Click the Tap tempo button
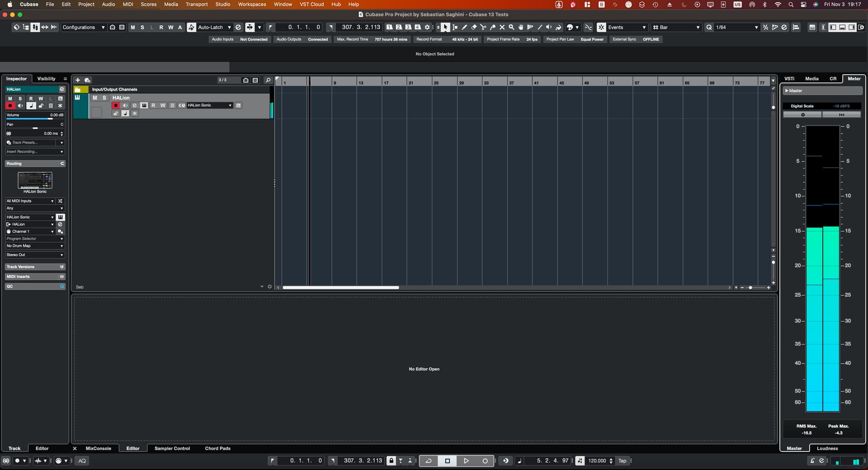 (x=623, y=461)
